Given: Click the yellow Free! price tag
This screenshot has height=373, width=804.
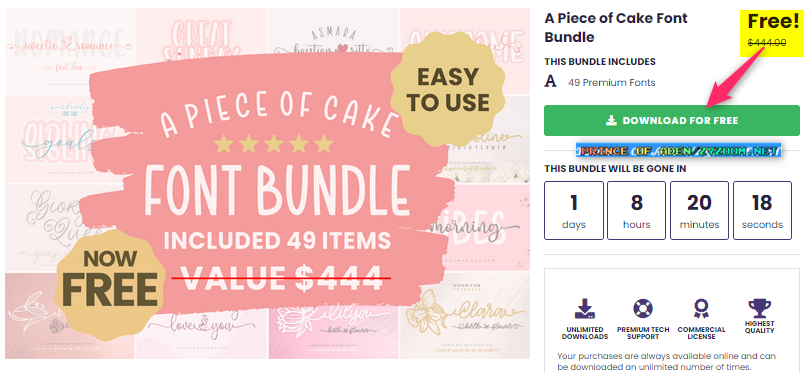Looking at the screenshot, I should pos(770,32).
